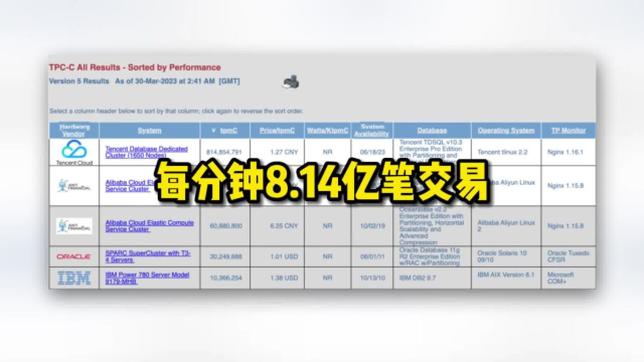Sort by the Hardware Vendor column header

[x=74, y=130]
